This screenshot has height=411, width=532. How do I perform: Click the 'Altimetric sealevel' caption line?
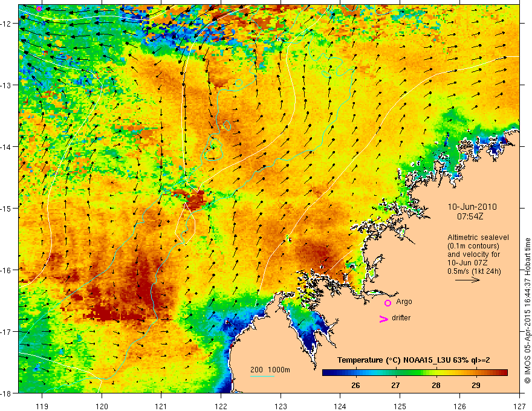pyautogui.click(x=478, y=238)
